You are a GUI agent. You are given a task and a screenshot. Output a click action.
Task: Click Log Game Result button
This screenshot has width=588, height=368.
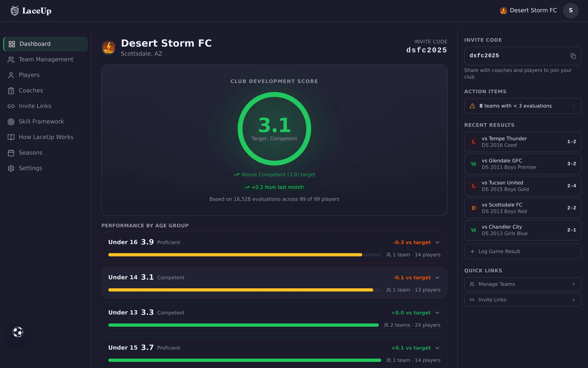[523, 251]
